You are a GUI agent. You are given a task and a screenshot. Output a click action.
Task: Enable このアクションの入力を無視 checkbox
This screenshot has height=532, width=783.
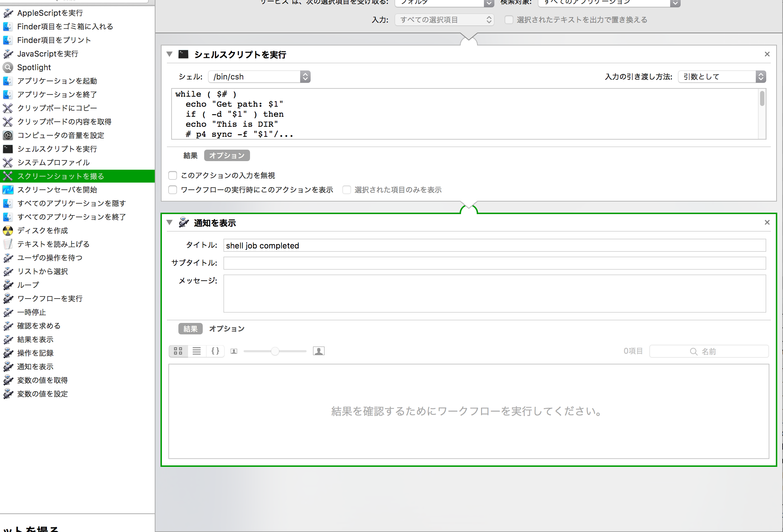pyautogui.click(x=173, y=175)
